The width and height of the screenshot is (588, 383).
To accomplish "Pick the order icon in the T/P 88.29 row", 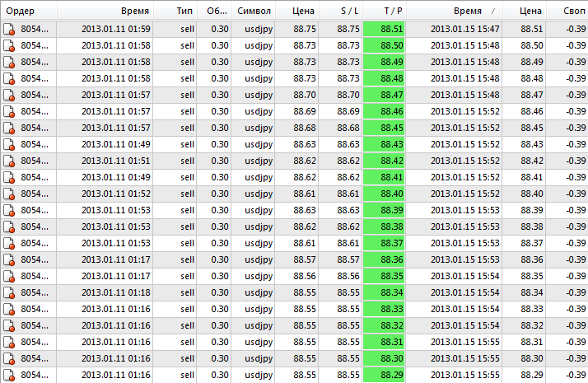I will pos(9,376).
